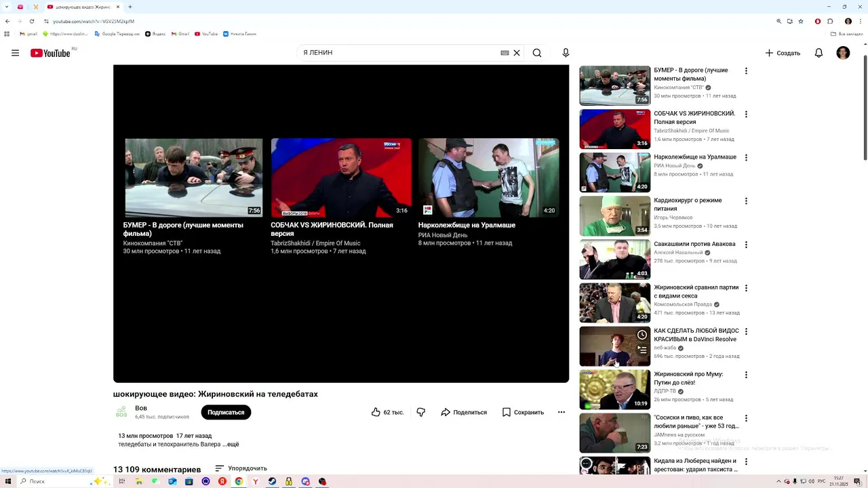
Task: Open the Яндекс bookmark
Action: (155, 34)
